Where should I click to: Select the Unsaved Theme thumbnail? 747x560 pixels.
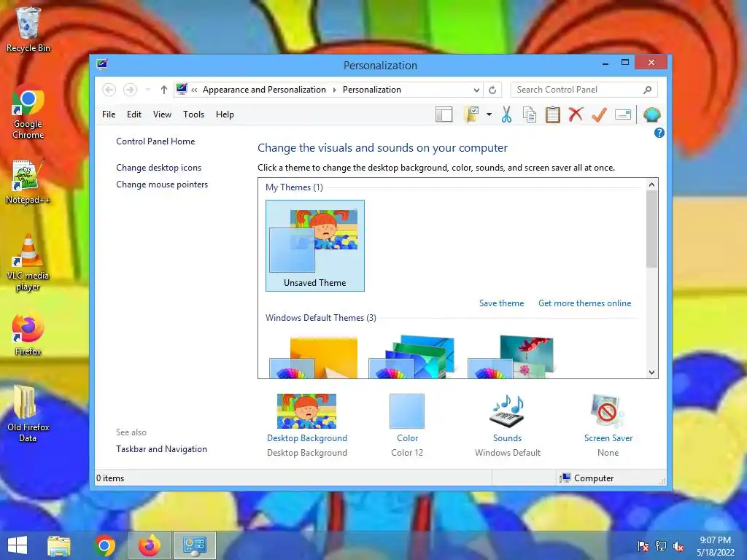pos(315,246)
